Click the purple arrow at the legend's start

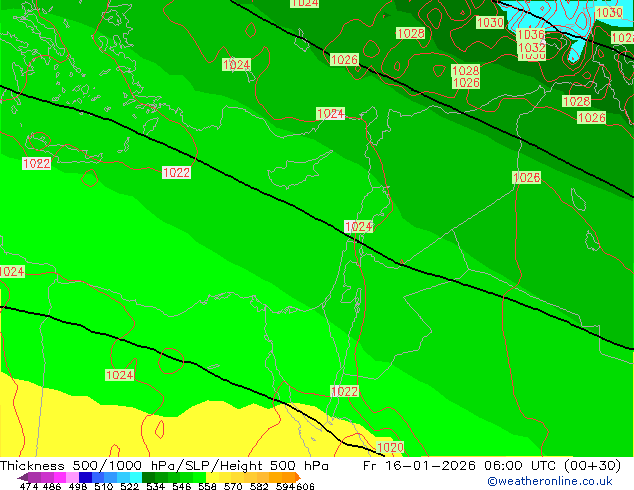pyautogui.click(x=22, y=477)
